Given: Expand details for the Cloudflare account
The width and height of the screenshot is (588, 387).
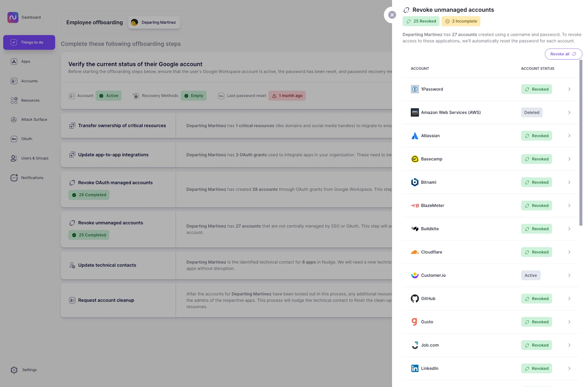Looking at the screenshot, I should [570, 252].
